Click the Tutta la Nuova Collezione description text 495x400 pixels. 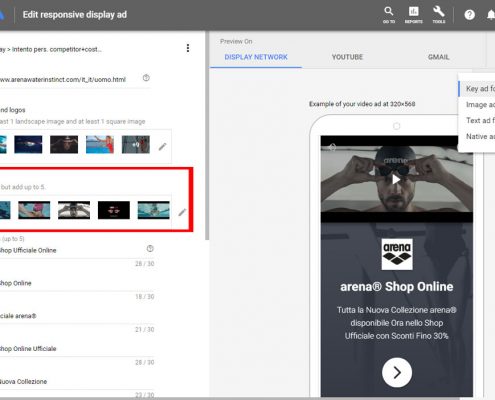tap(397, 323)
